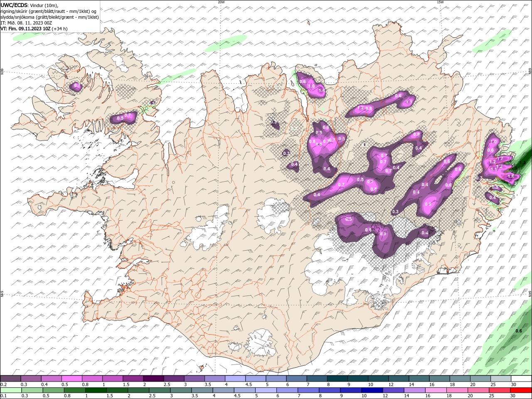This screenshot has width=532, height=399.
Task: Click the light pink 16 swatch in lower legend row
Action: pyautogui.click(x=436, y=390)
